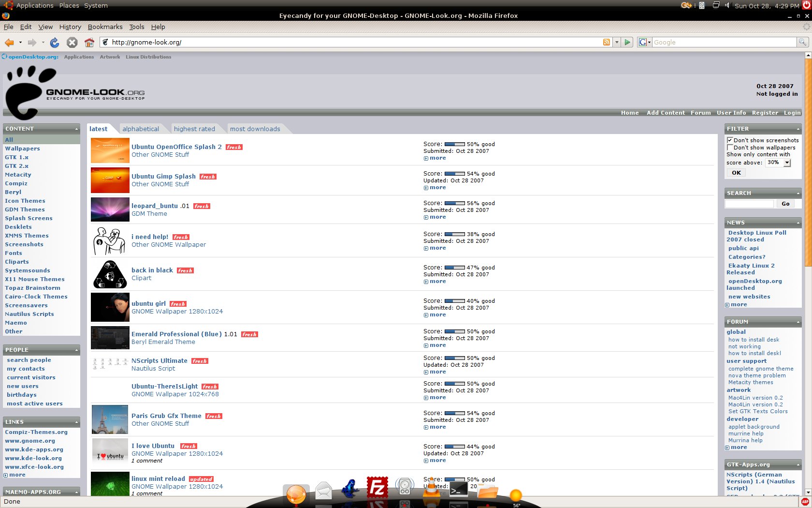812x508 pixels.
Task: Go to the Home page icon
Action: (x=89, y=43)
